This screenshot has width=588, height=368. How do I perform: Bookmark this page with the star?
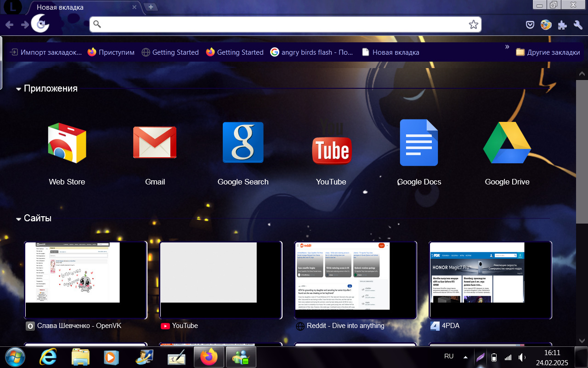tap(474, 25)
